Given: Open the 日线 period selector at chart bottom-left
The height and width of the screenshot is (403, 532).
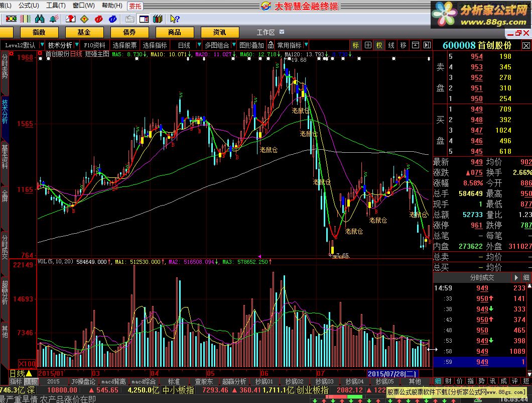Looking at the screenshot, I should (x=21, y=373).
